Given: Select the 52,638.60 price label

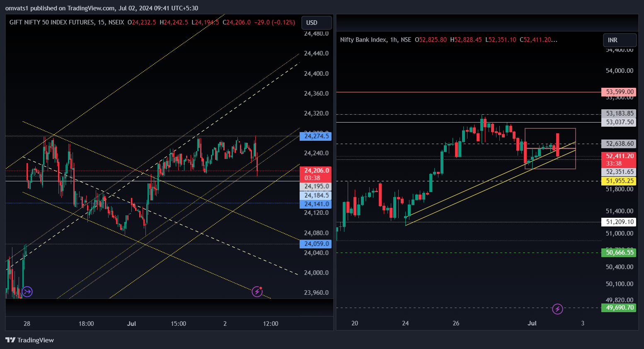Looking at the screenshot, I should (x=619, y=144).
